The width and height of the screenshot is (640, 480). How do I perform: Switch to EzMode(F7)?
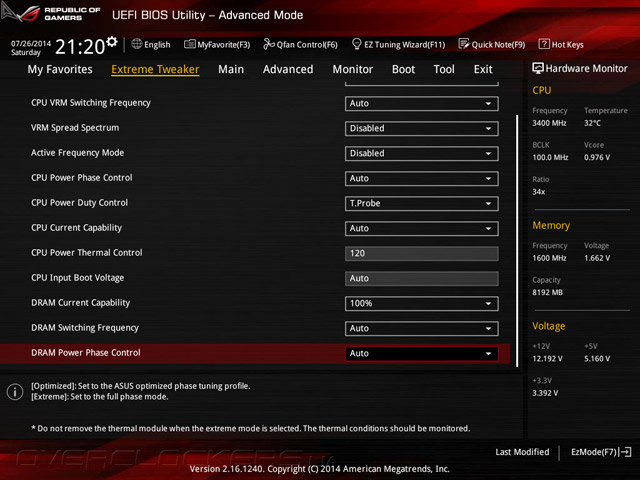[601, 452]
